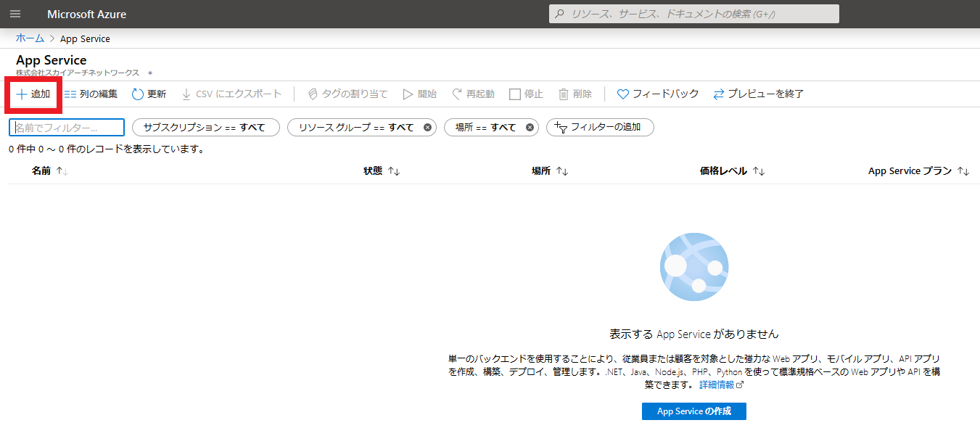Remove the 場所 filter
This screenshot has width=980, height=436.
pos(530,128)
